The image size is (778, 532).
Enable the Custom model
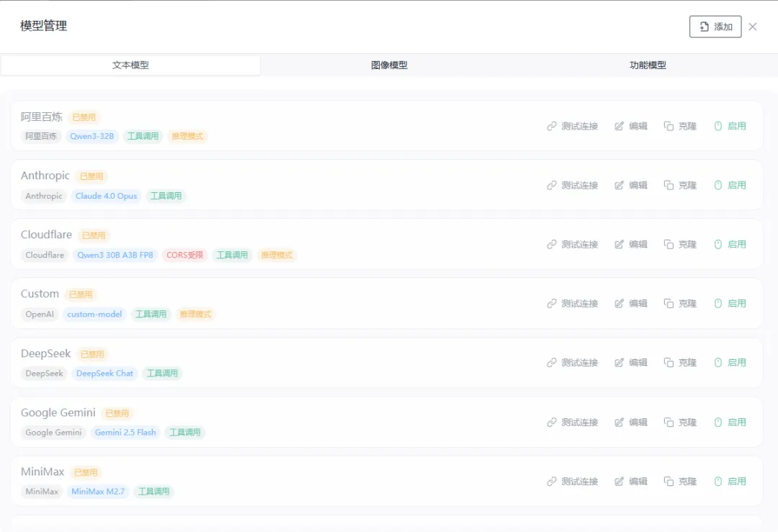730,303
